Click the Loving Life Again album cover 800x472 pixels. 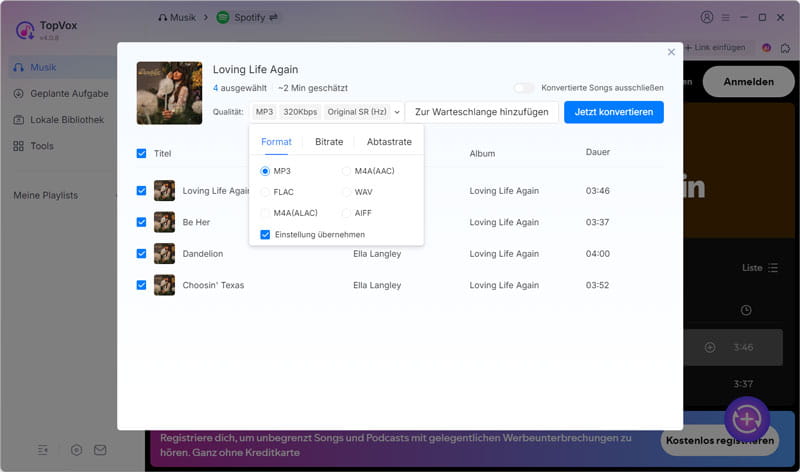tap(169, 93)
